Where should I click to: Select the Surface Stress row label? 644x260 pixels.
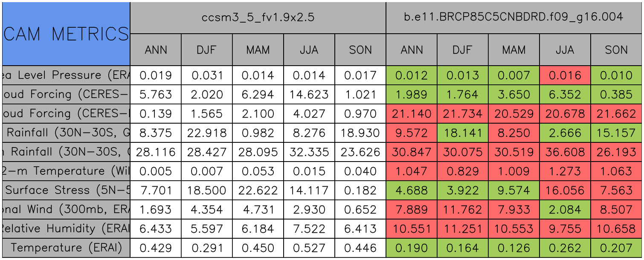[66, 190]
